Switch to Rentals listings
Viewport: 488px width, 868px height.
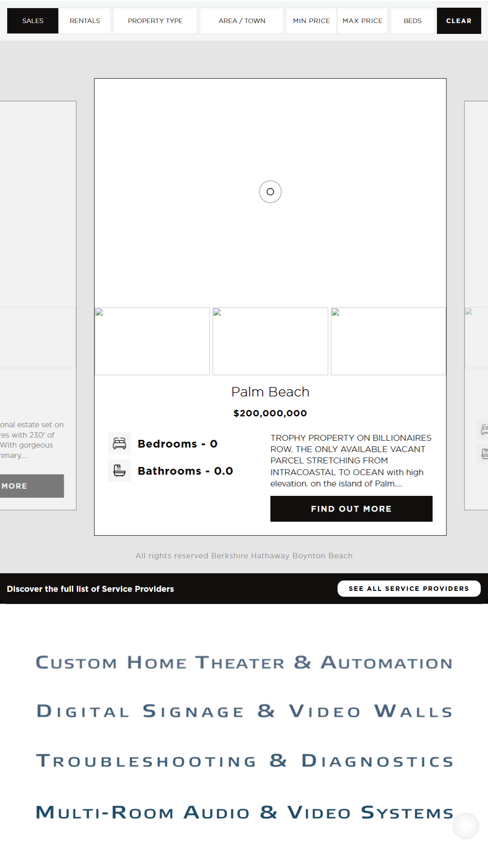point(85,21)
